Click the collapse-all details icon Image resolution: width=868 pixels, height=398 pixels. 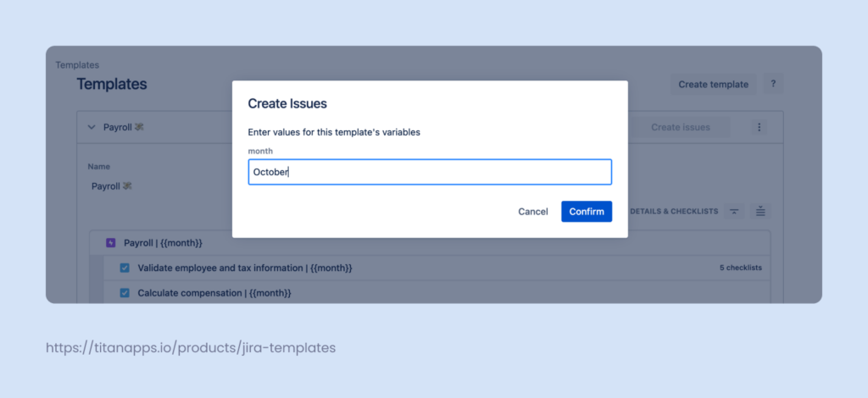(734, 211)
